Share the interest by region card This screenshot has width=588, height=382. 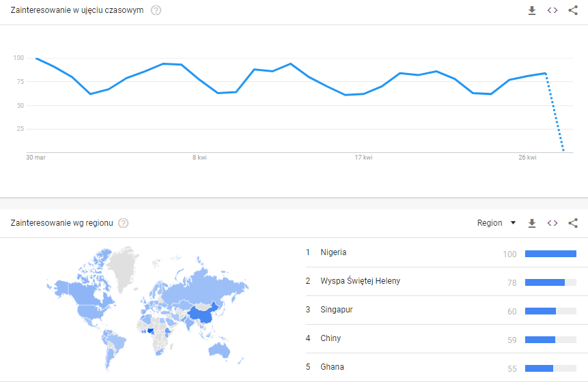(573, 223)
